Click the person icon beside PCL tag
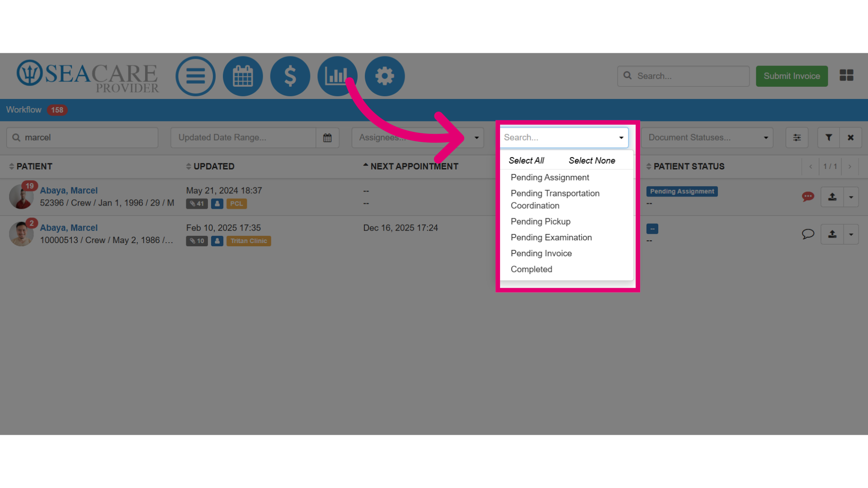Image resolution: width=868 pixels, height=488 pixels. pyautogui.click(x=217, y=204)
